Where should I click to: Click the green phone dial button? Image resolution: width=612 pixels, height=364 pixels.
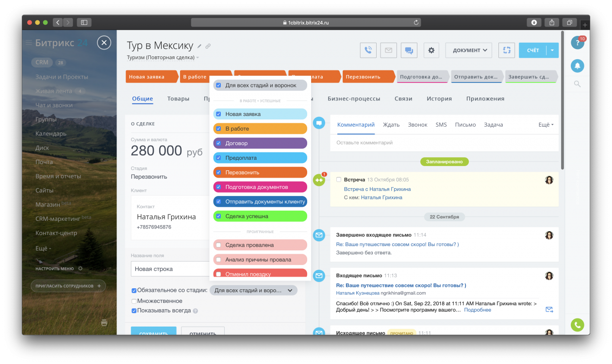(x=578, y=325)
